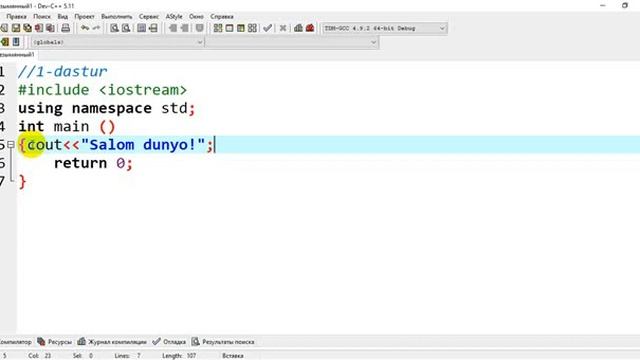
Task: Open the empty function list dropdown
Action: tap(292, 42)
